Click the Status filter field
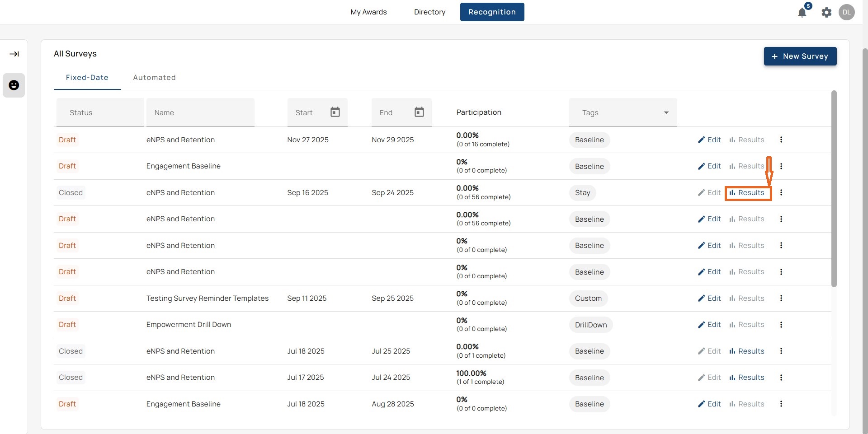868x434 pixels. (x=100, y=112)
